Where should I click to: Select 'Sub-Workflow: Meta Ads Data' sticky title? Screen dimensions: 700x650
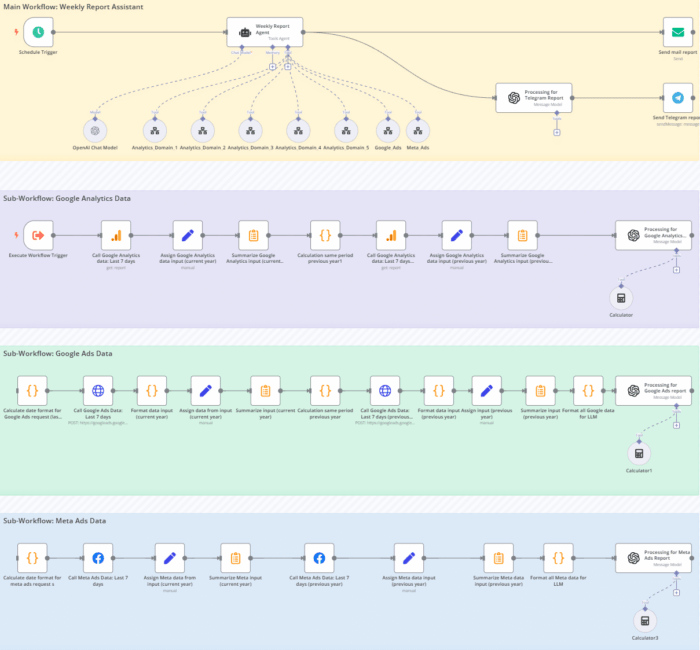point(54,521)
